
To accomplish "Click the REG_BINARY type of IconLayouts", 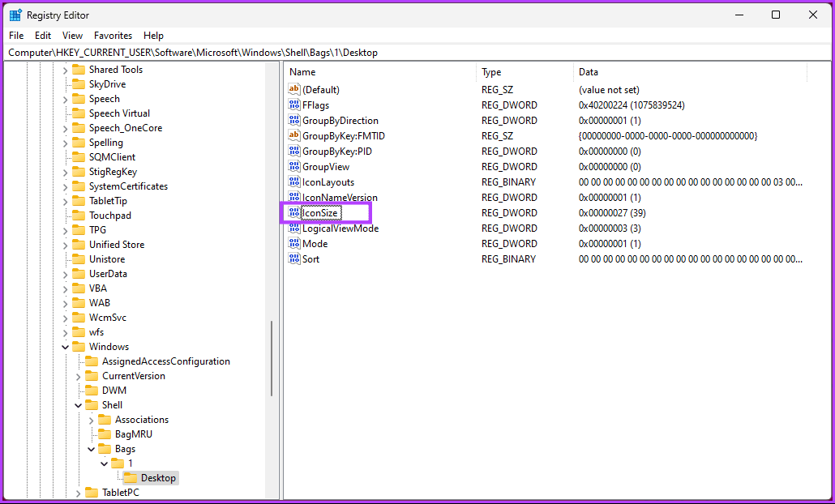I will (508, 182).
